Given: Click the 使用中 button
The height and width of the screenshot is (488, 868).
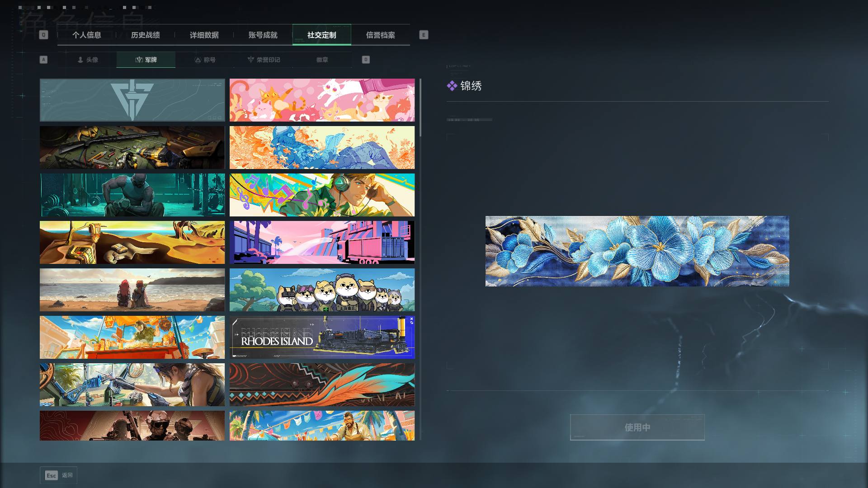Looking at the screenshot, I should (637, 427).
